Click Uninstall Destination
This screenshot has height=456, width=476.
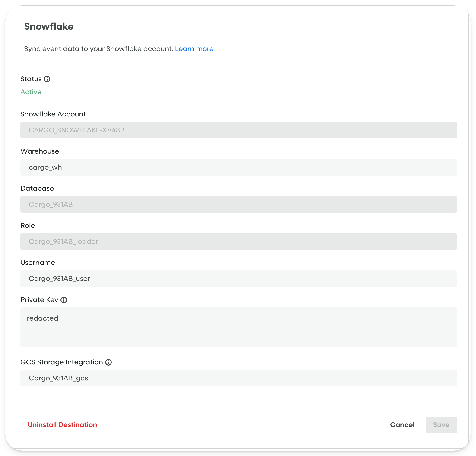tap(62, 425)
